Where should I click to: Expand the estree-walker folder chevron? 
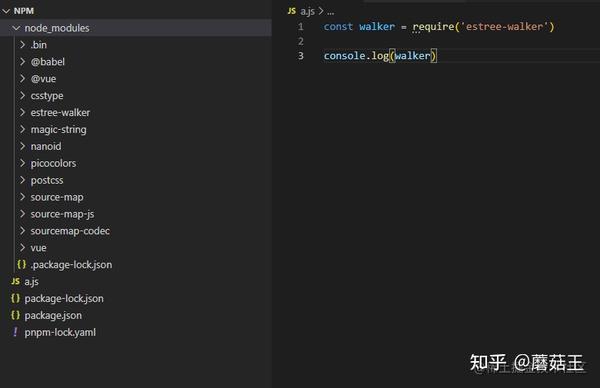(x=23, y=112)
